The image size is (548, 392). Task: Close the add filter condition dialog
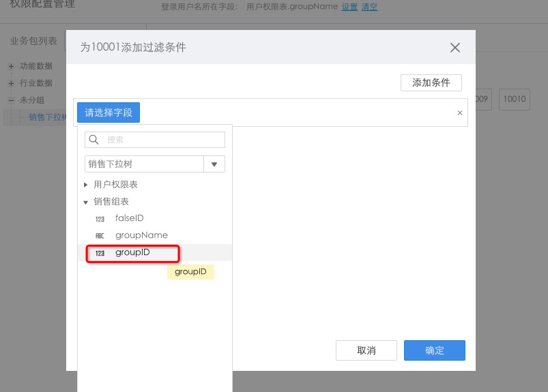tap(455, 48)
